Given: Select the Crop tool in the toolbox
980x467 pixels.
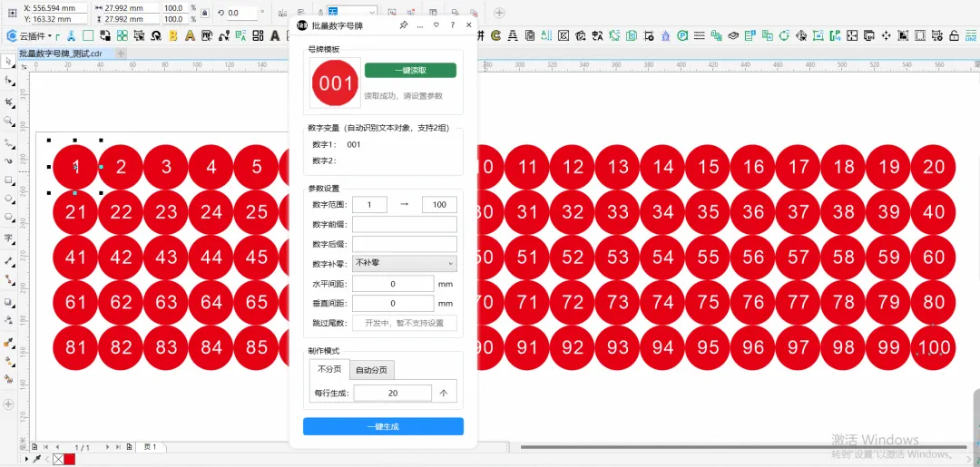Looking at the screenshot, I should tap(8, 101).
